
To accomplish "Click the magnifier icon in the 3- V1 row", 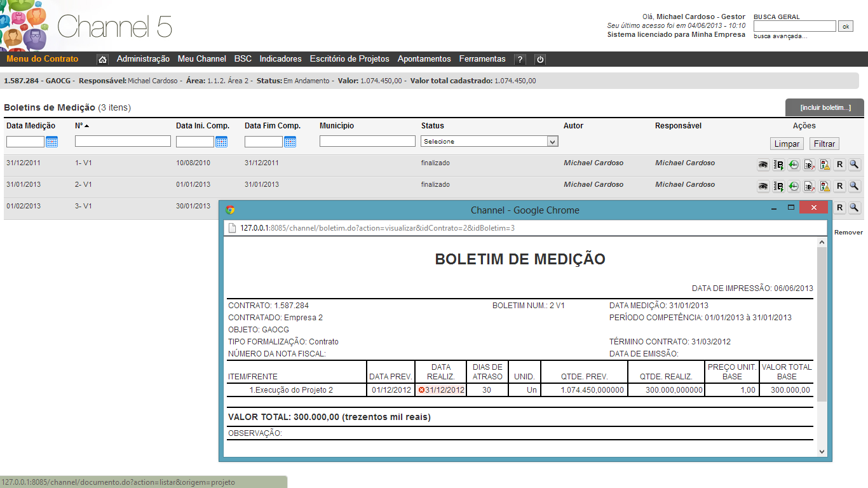I will (x=855, y=208).
